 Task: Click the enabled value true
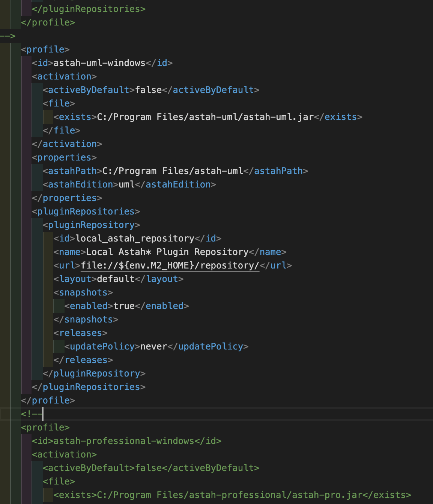tap(124, 306)
